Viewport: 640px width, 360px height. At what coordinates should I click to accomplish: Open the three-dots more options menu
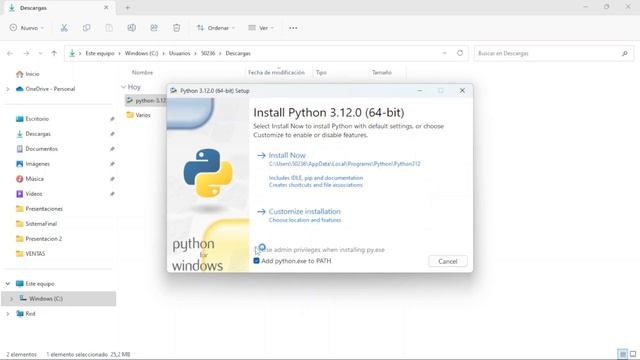[x=293, y=28]
